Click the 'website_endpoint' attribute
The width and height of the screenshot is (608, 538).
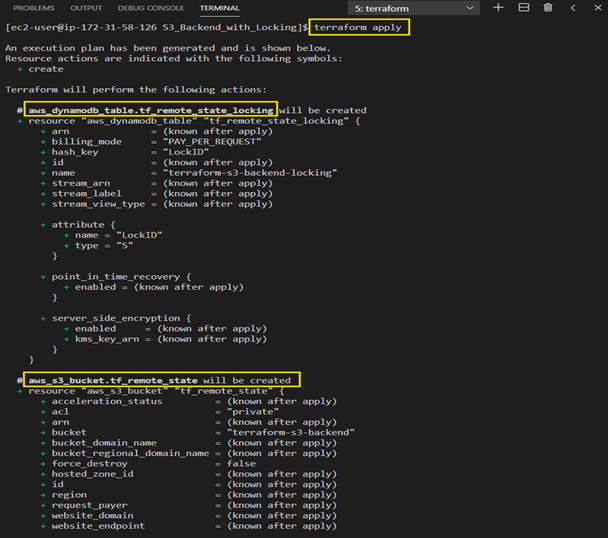[98, 526]
